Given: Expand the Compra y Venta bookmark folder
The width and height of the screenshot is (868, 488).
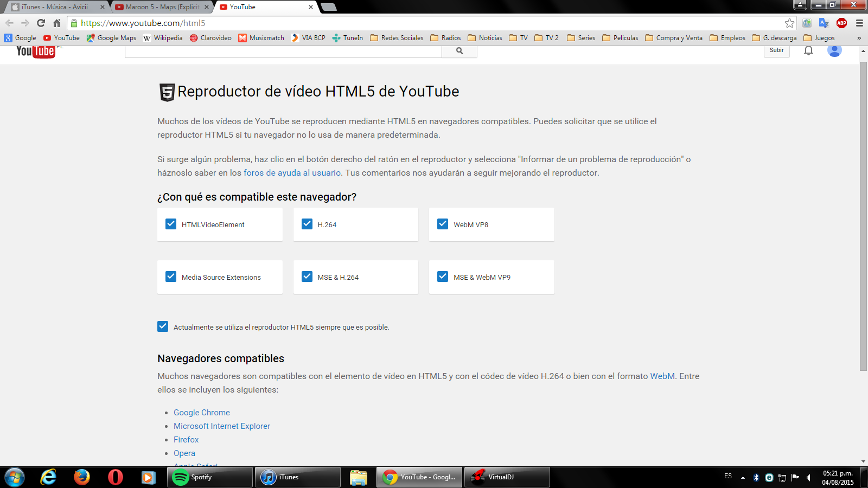Looking at the screenshot, I should click(674, 38).
